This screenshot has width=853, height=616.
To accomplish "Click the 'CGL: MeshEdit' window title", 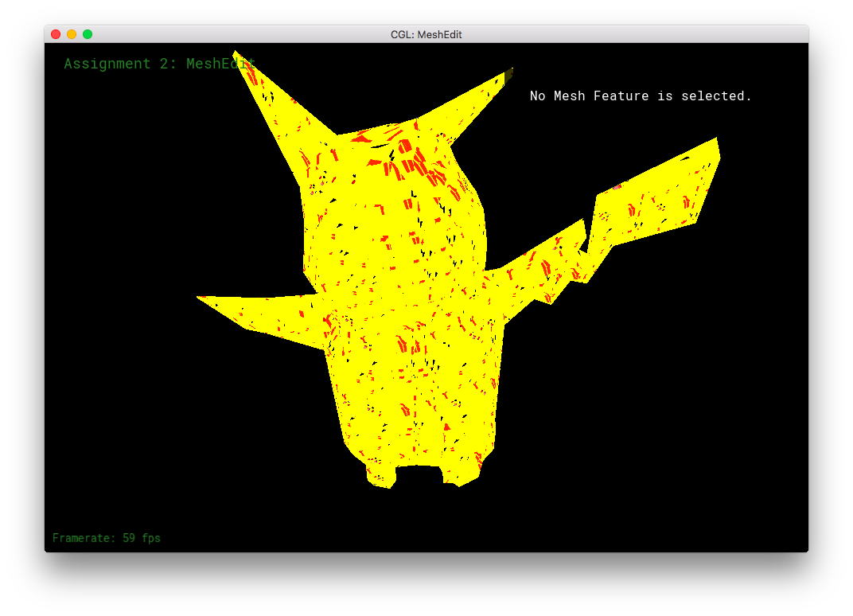I will coord(426,35).
